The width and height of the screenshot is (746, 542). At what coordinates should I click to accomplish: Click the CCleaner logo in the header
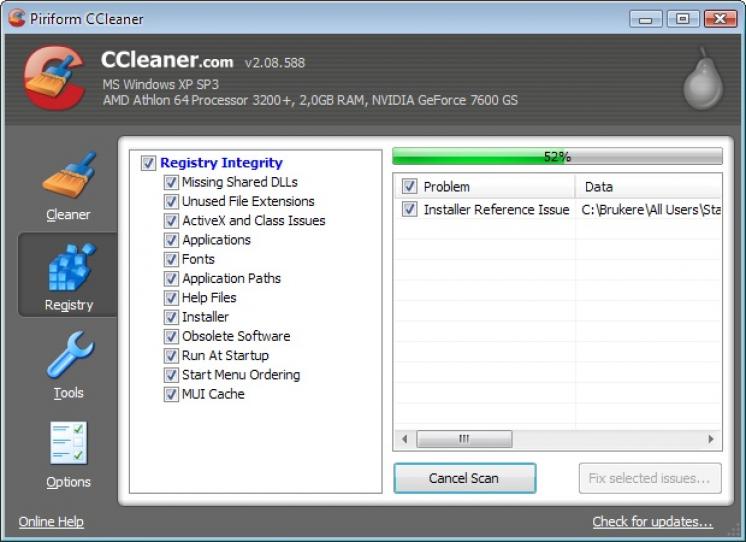coord(54,78)
